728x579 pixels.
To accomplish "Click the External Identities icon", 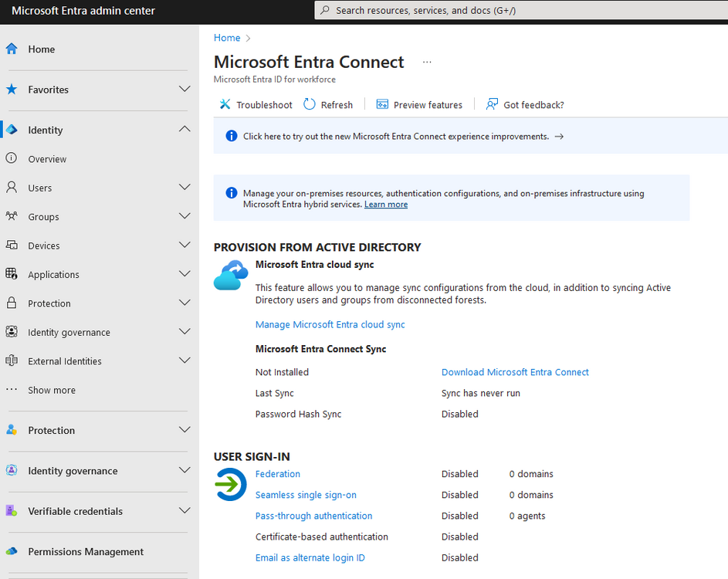I will [x=11, y=361].
